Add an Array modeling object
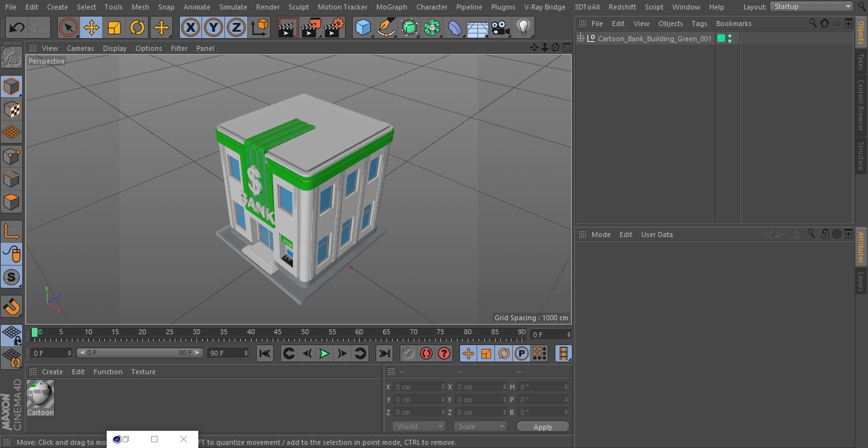Viewport: 868px width, 448px height. coord(432,27)
